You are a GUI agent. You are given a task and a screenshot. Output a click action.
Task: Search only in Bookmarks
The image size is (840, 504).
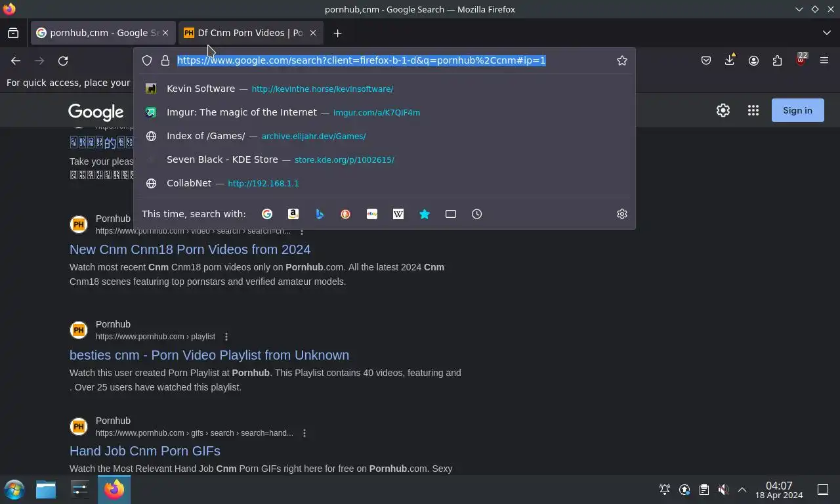click(425, 214)
